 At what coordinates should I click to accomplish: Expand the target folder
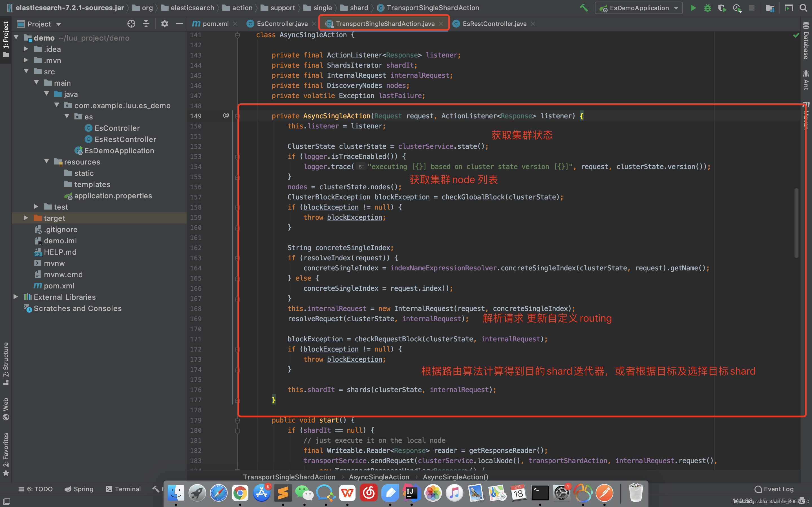pyautogui.click(x=26, y=218)
